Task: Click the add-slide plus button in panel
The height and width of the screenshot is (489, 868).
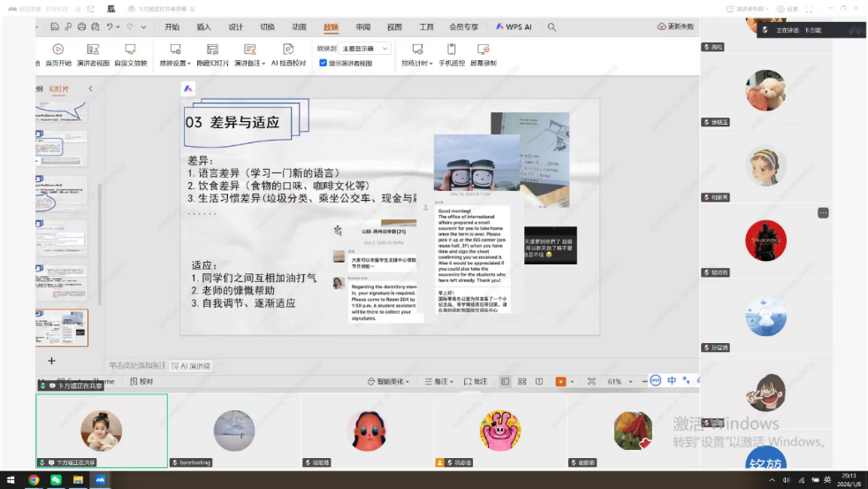Action: pos(51,361)
